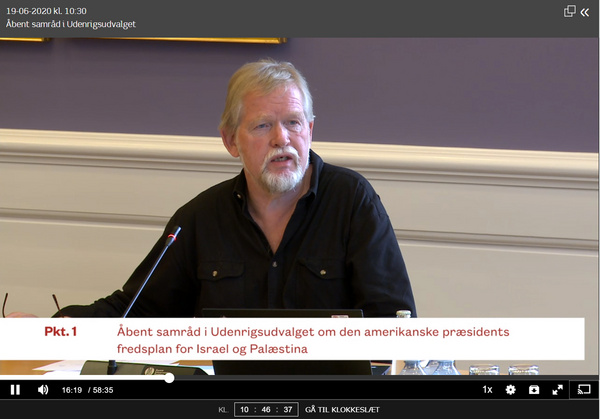
Task: Click the hour field showing 10
Action: click(x=244, y=409)
